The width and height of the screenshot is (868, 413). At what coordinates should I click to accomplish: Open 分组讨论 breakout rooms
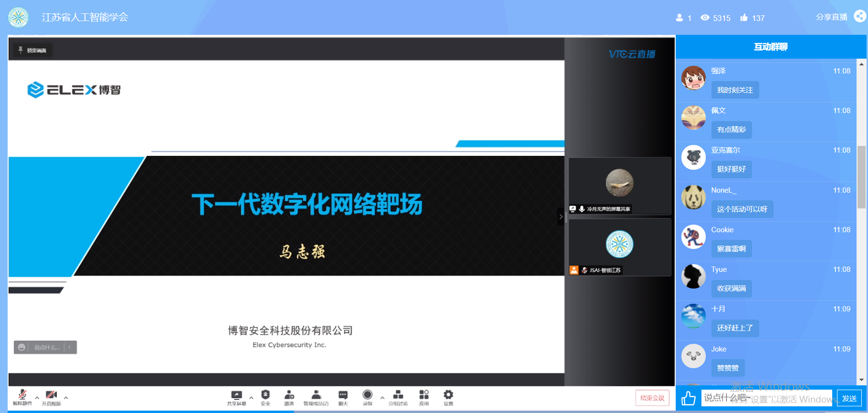pos(398,397)
